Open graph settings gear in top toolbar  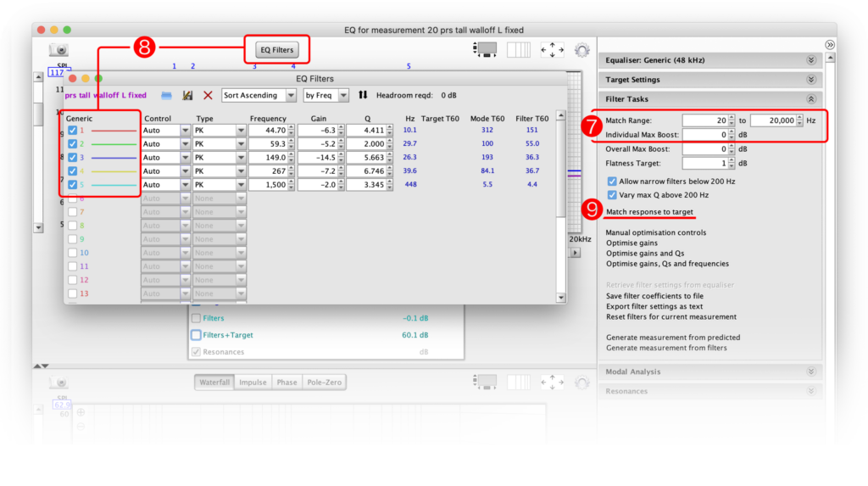coord(581,50)
